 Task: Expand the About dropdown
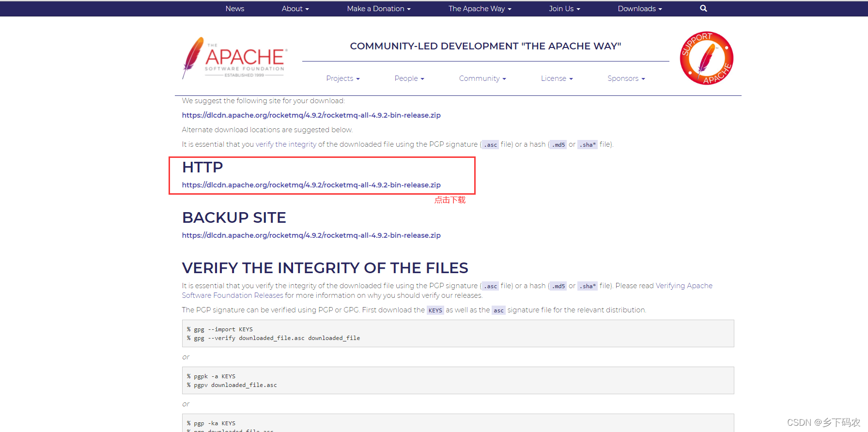[295, 8]
